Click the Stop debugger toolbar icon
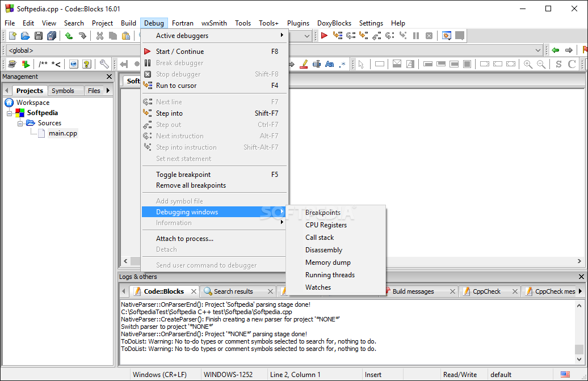This screenshot has width=588, height=381. pyautogui.click(x=430, y=35)
